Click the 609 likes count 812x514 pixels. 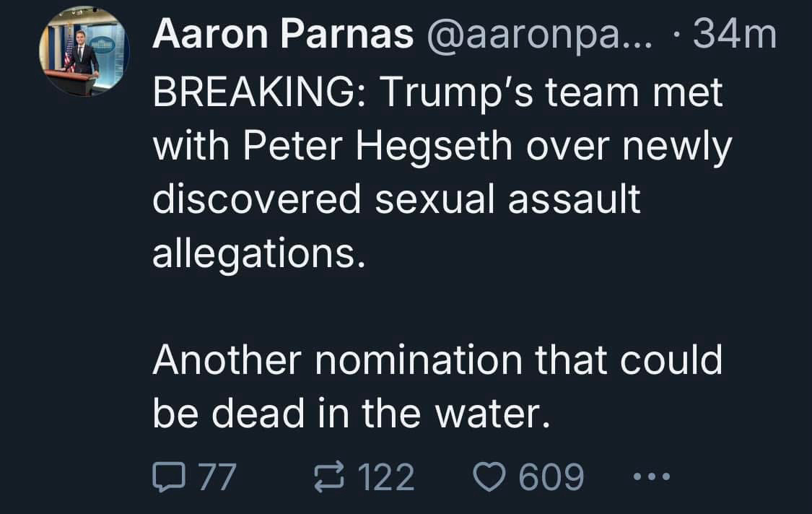pyautogui.click(x=551, y=477)
